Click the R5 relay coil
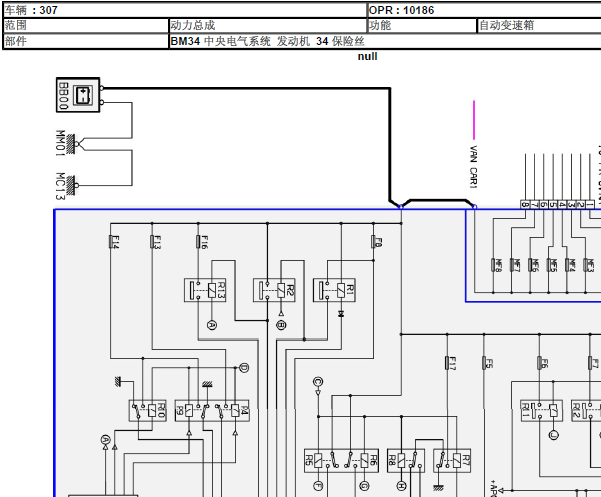The height and width of the screenshot is (497, 601). tap(318, 461)
